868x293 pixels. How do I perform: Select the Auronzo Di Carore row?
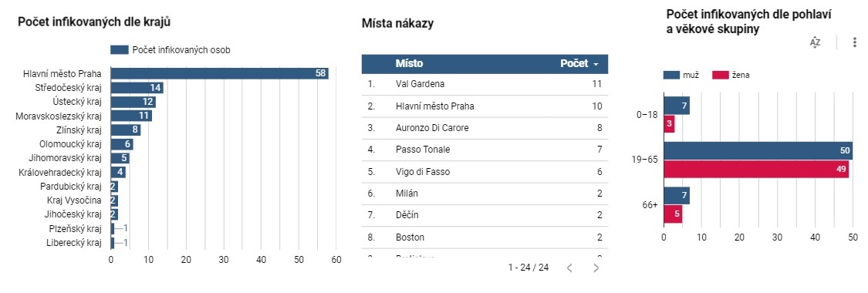coord(485,128)
